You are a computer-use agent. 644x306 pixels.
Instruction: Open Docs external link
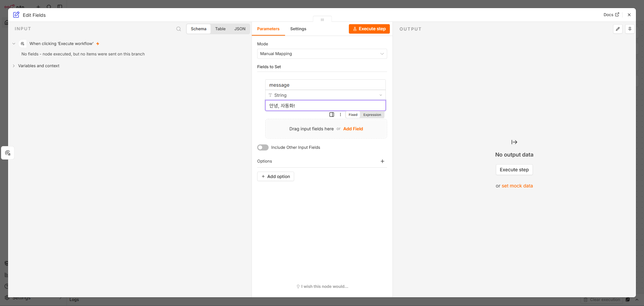611,15
